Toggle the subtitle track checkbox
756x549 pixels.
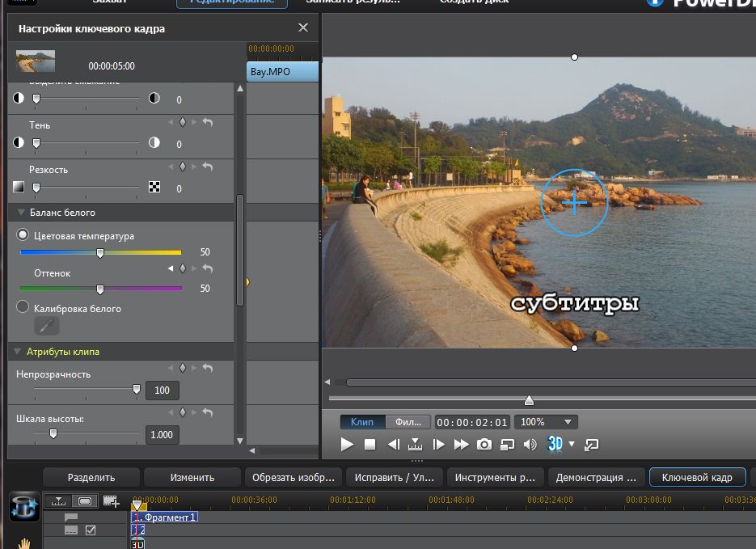coord(91,530)
